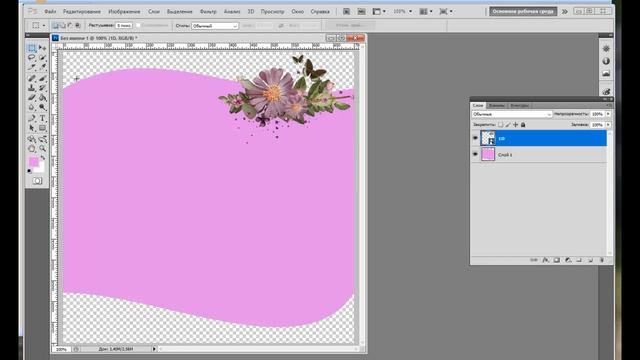Open the Файл menu
640x360 pixels.
pyautogui.click(x=50, y=11)
